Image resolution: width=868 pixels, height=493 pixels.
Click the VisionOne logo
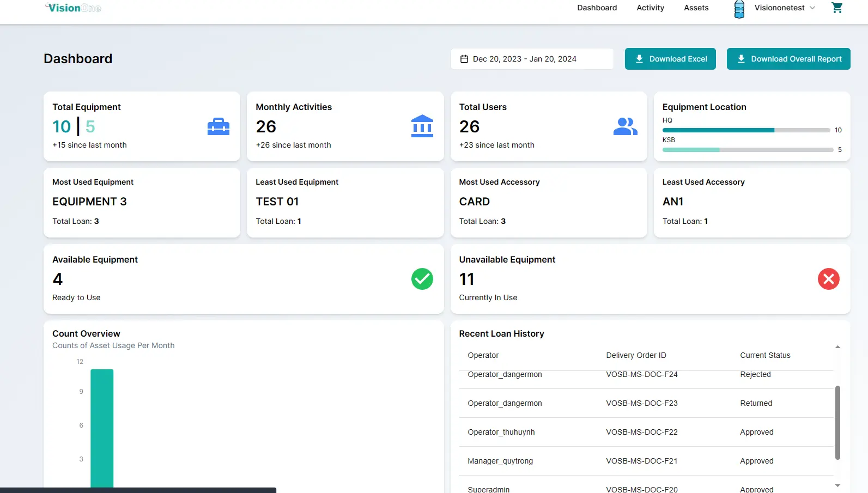pyautogui.click(x=74, y=8)
